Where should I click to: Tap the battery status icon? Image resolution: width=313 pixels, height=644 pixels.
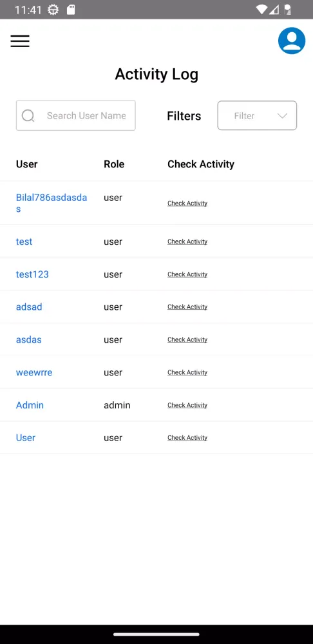click(x=288, y=10)
